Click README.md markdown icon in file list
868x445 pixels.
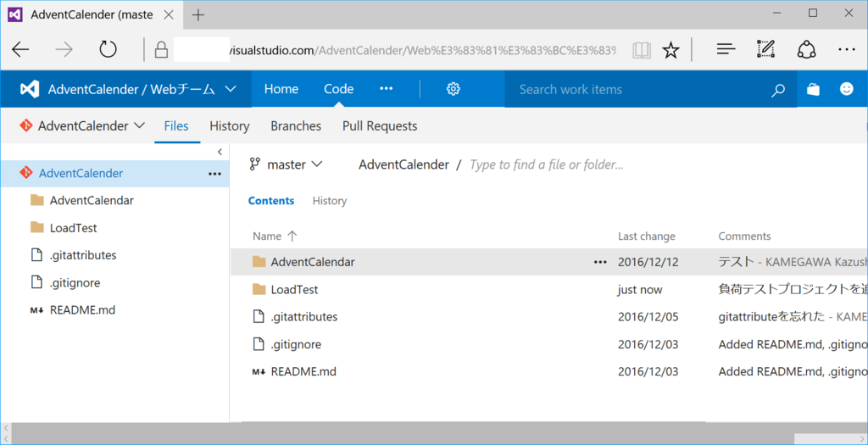[259, 372]
